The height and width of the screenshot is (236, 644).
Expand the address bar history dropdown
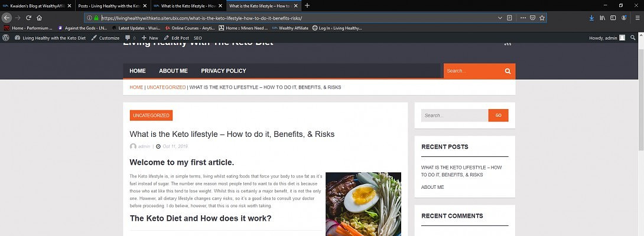point(500,18)
